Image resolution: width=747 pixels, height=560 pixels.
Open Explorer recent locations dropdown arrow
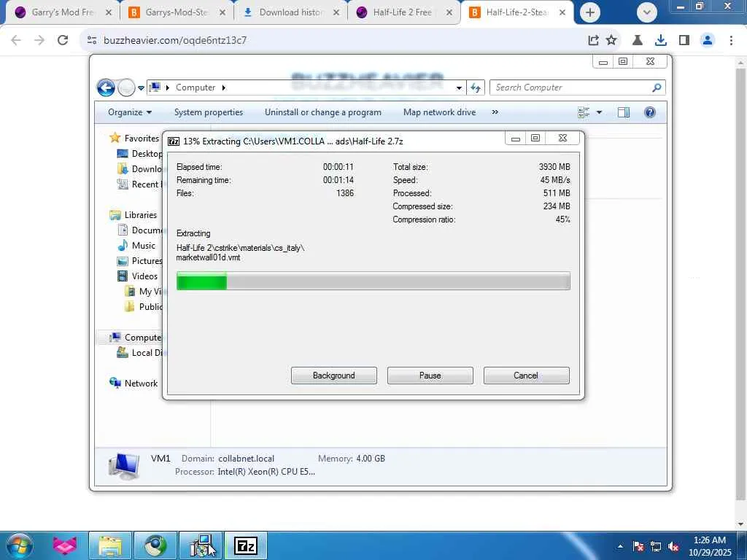pyautogui.click(x=141, y=88)
